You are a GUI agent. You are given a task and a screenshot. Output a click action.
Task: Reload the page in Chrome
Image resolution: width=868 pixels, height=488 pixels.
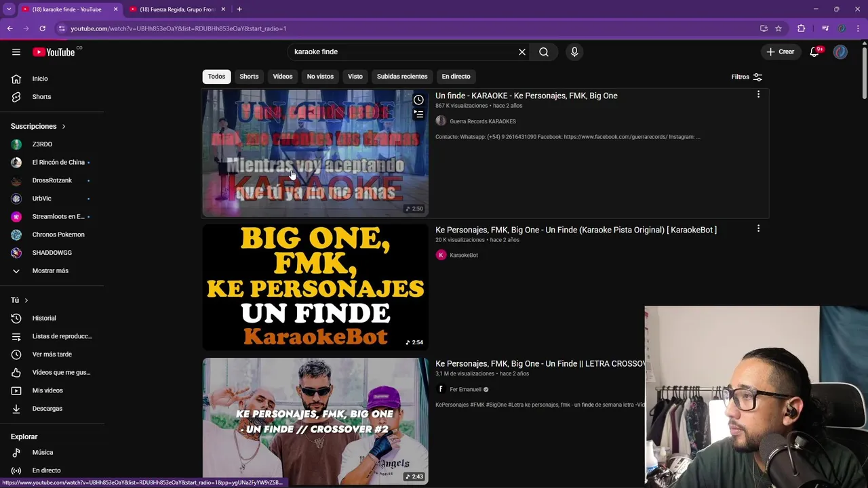click(x=42, y=28)
